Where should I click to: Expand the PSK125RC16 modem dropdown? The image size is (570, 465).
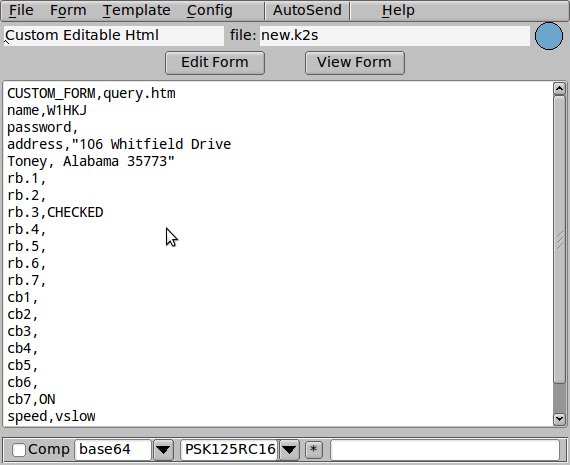pos(289,450)
